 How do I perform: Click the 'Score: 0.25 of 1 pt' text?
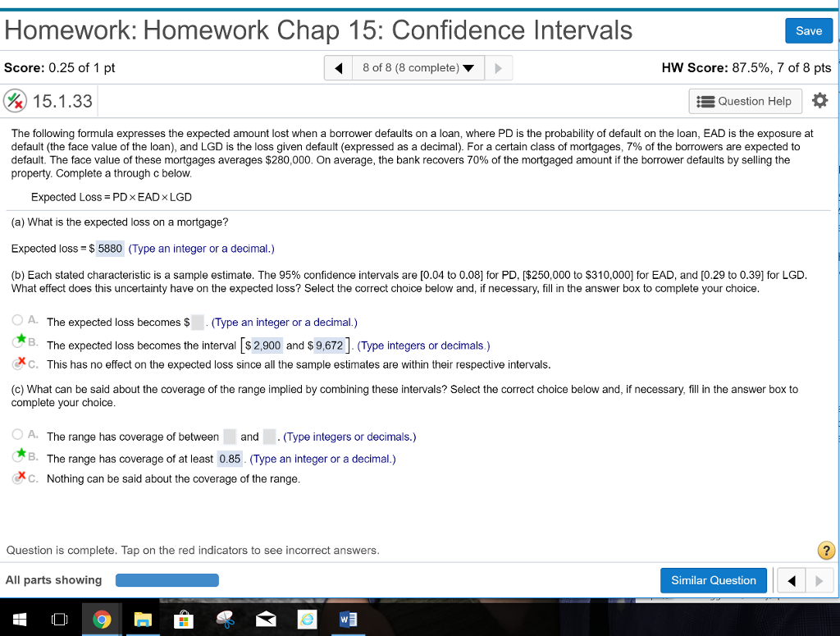click(x=59, y=68)
